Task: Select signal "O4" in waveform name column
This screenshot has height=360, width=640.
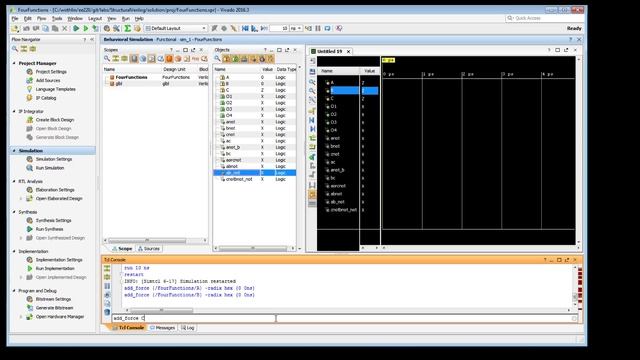Action: 333,130
